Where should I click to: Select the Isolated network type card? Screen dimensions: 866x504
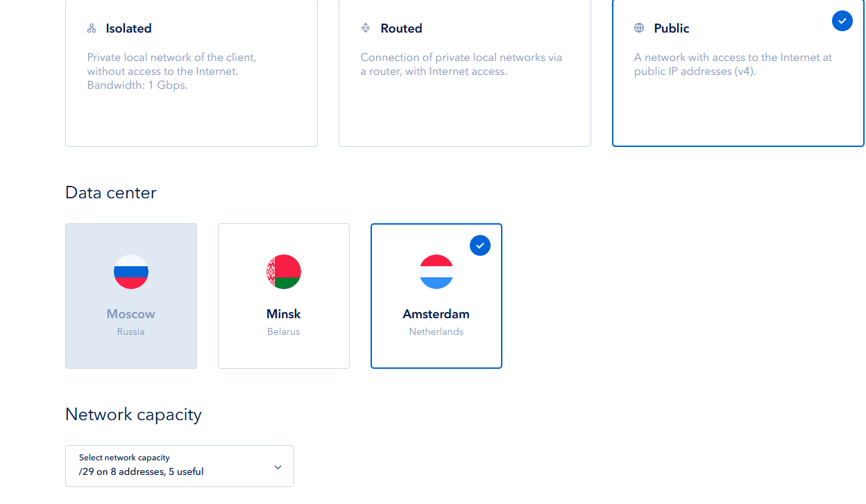192,104
